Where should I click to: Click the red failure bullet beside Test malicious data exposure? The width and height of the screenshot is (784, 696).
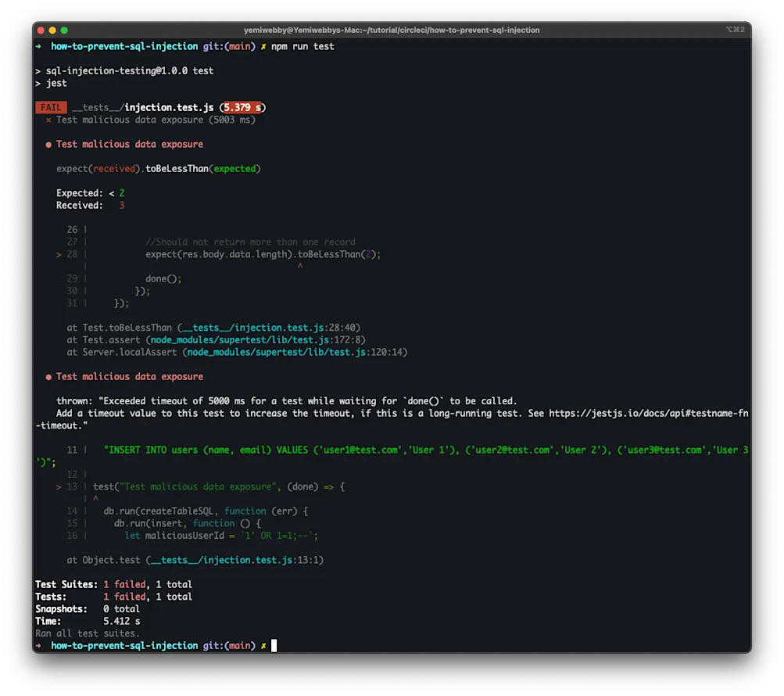[48, 144]
